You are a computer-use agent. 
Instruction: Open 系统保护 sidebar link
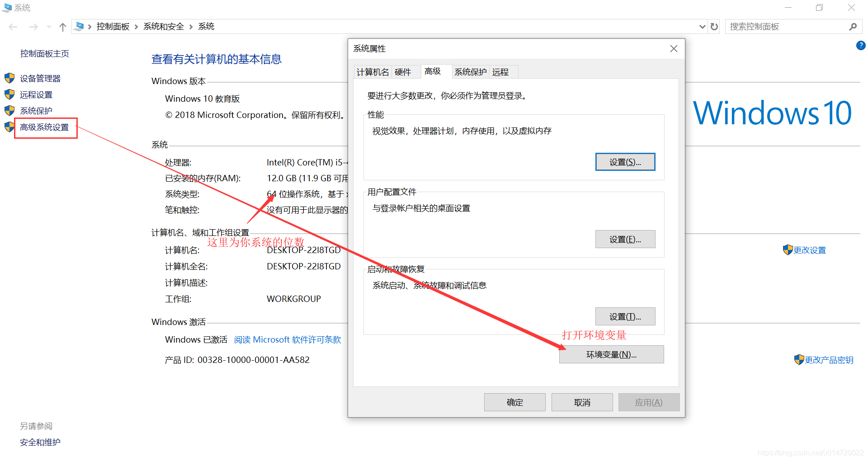(x=36, y=111)
